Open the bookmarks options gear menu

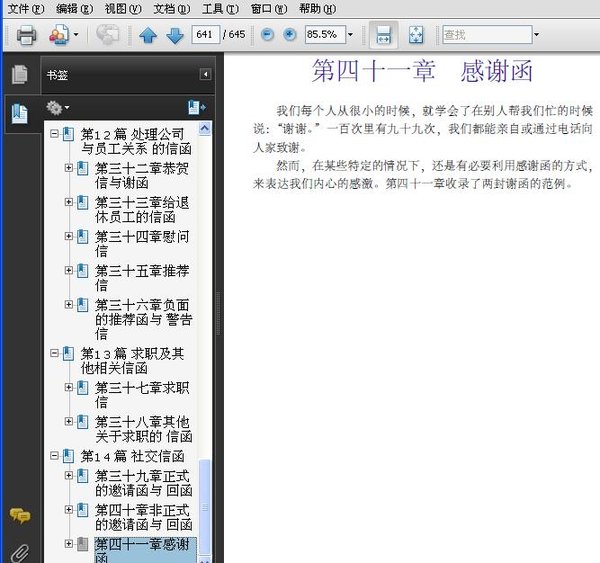(x=57, y=108)
